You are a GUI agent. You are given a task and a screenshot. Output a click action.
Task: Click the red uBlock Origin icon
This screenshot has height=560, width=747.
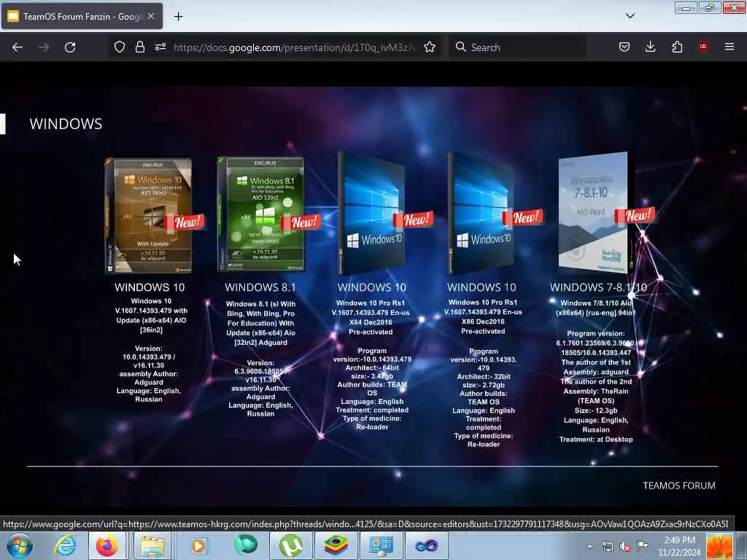pyautogui.click(x=703, y=47)
